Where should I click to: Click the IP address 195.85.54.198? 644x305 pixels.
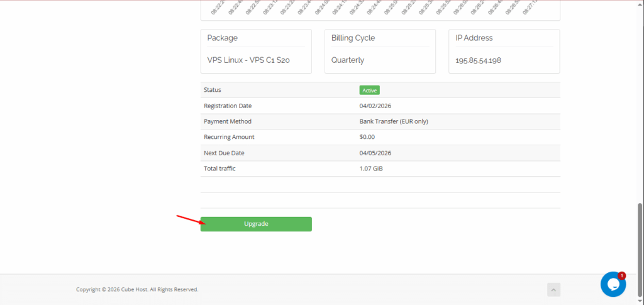tap(478, 61)
